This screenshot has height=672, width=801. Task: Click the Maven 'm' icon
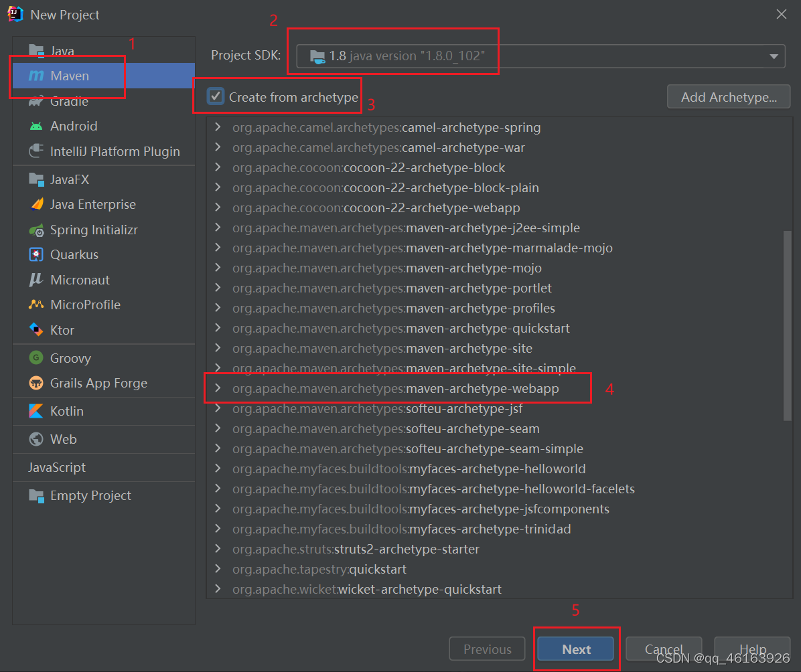[36, 76]
